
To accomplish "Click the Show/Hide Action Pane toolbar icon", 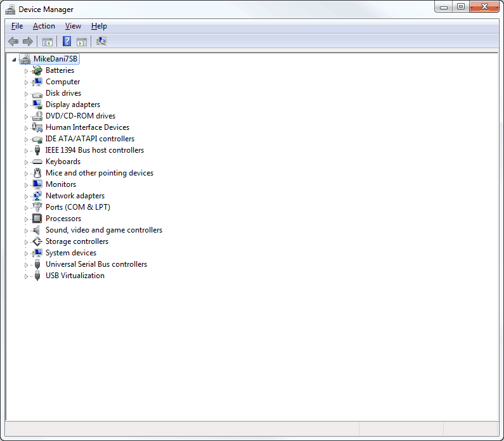I will (x=82, y=42).
